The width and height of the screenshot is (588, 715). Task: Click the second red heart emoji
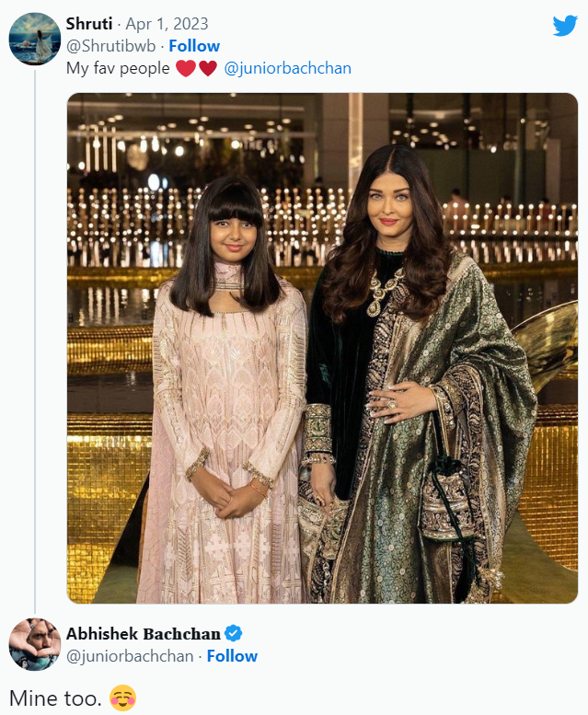[207, 68]
